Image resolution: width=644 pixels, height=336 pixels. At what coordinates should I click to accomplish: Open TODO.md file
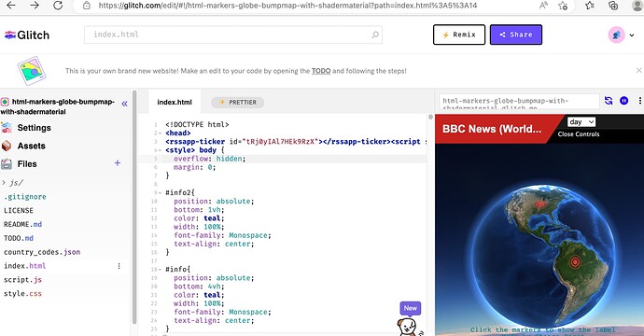pos(19,238)
